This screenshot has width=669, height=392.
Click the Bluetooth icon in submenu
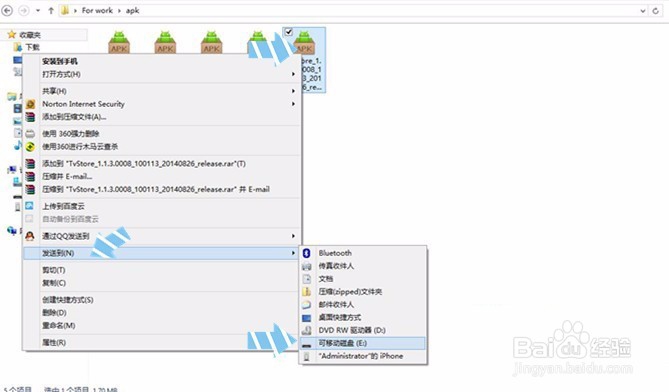coord(306,253)
